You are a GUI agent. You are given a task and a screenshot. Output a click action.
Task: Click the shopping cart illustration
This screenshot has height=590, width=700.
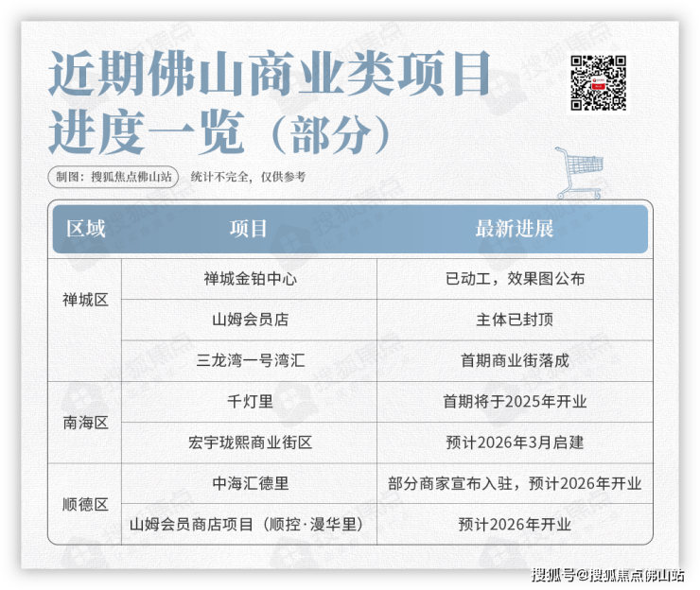578,172
